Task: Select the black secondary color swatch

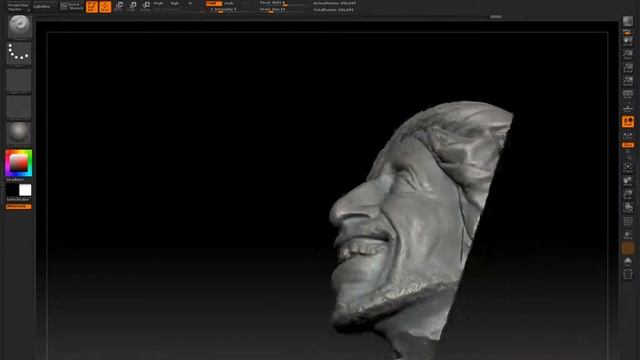Action: (x=12, y=190)
